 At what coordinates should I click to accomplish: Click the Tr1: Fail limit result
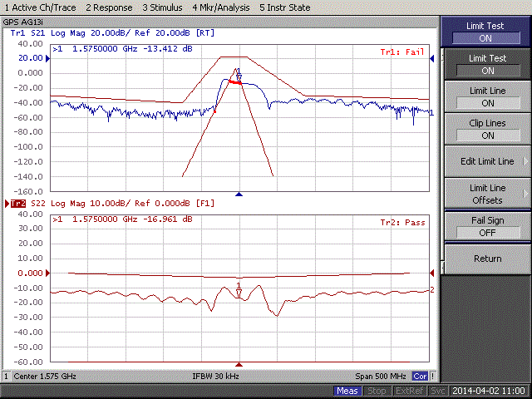tap(402, 52)
